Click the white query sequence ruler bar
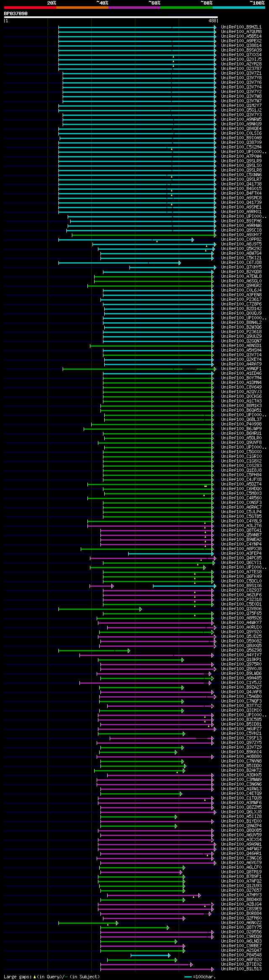The image size is (269, 980). [111, 17]
